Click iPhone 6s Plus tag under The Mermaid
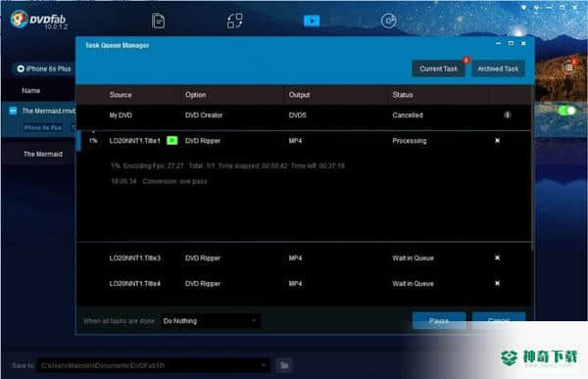The width and height of the screenshot is (588, 379). 43,128
